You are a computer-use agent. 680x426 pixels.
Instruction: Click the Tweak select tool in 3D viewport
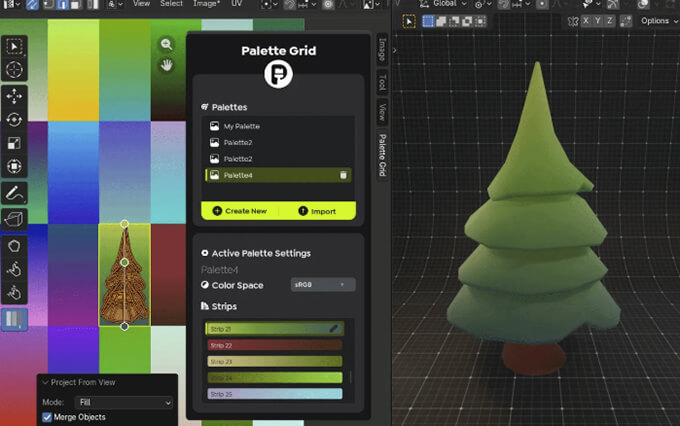click(410, 20)
